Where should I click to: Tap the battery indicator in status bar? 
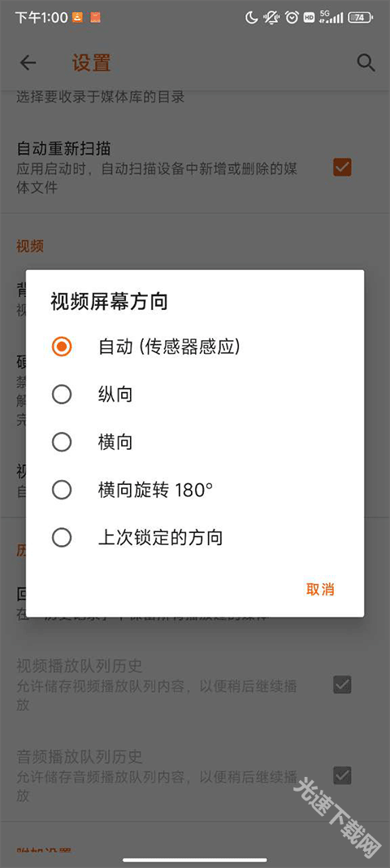coord(360,18)
